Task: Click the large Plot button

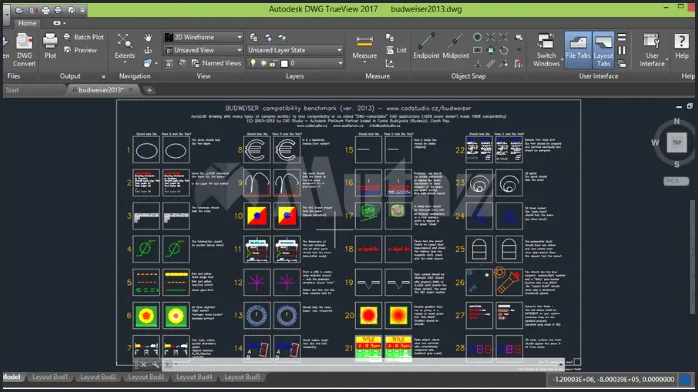Action: click(50, 46)
